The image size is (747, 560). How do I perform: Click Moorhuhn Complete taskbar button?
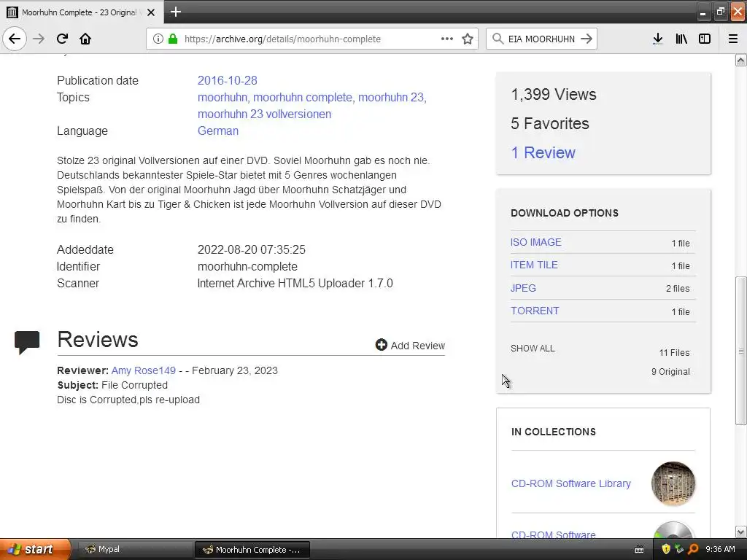point(252,550)
